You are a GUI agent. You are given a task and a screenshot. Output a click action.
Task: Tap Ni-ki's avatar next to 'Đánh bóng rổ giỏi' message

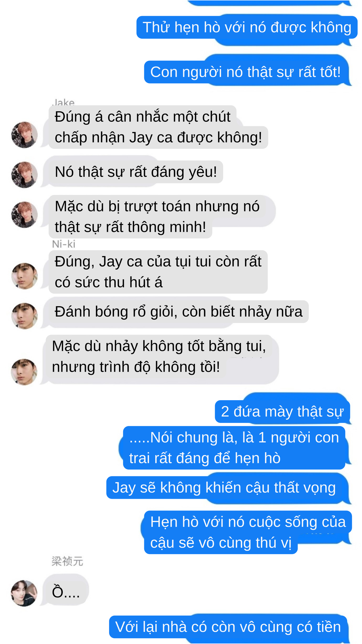(x=24, y=316)
